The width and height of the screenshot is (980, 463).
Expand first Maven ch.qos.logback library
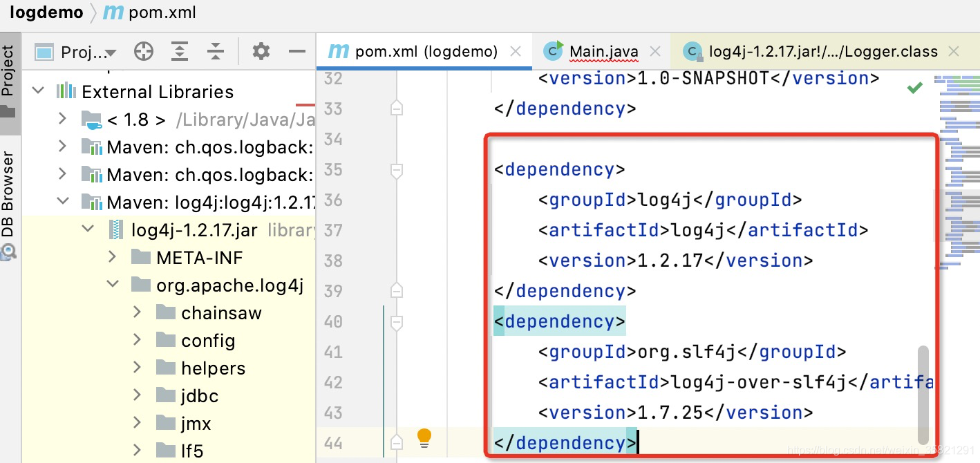63,147
